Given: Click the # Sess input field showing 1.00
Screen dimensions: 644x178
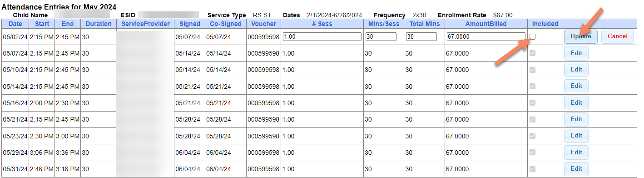Looking at the screenshot, I should 322,36.
